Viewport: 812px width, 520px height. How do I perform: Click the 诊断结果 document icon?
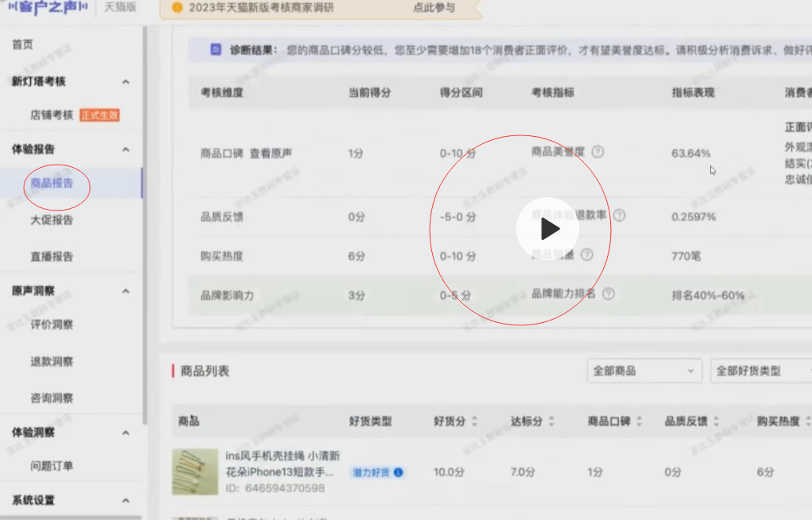(216, 50)
